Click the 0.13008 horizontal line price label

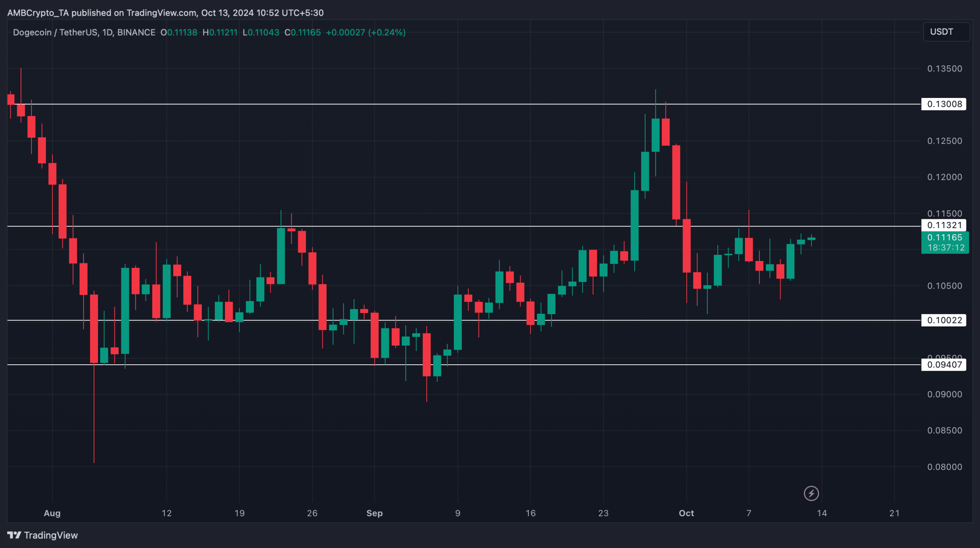[944, 104]
